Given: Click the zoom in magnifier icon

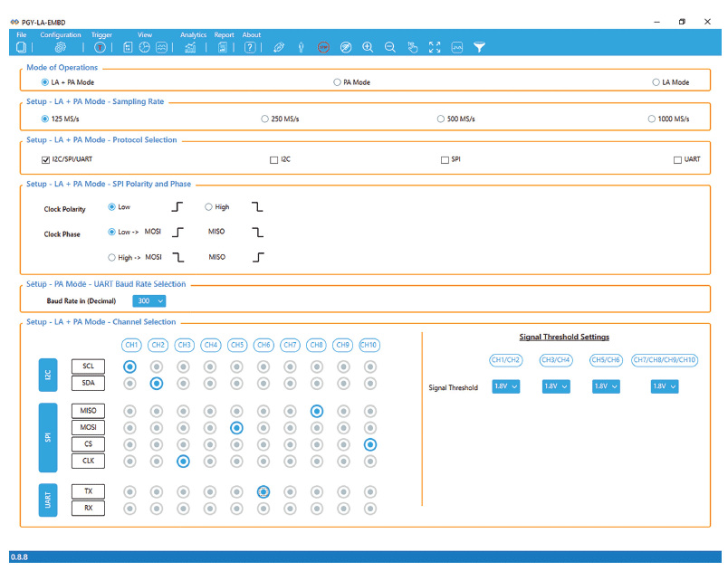Looking at the screenshot, I should pos(368,47).
